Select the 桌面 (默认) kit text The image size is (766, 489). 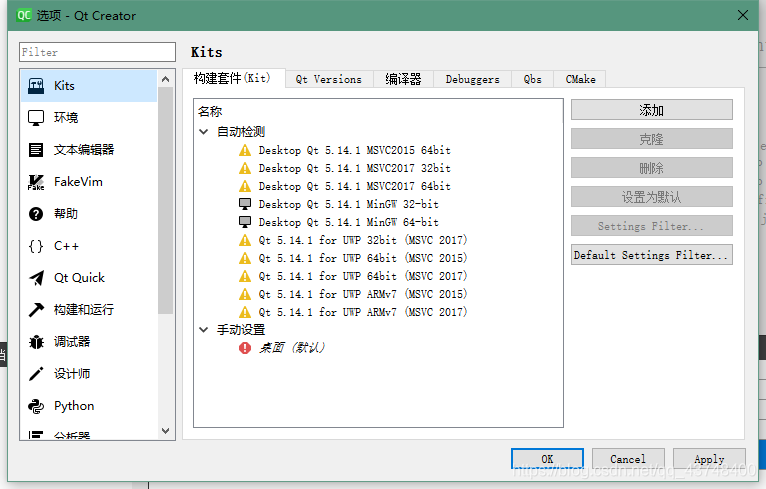[x=292, y=348]
